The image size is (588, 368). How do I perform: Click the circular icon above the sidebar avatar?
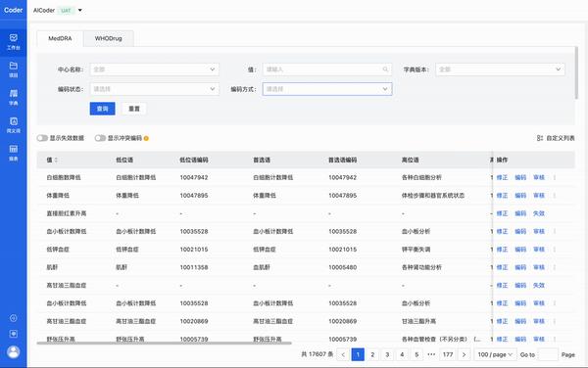(x=13, y=318)
